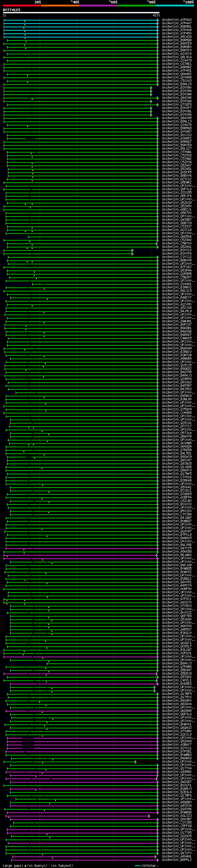Select the UniRef100_B9HLC3 label
The width and height of the screenshot is (197, 868).
click(x=177, y=121)
